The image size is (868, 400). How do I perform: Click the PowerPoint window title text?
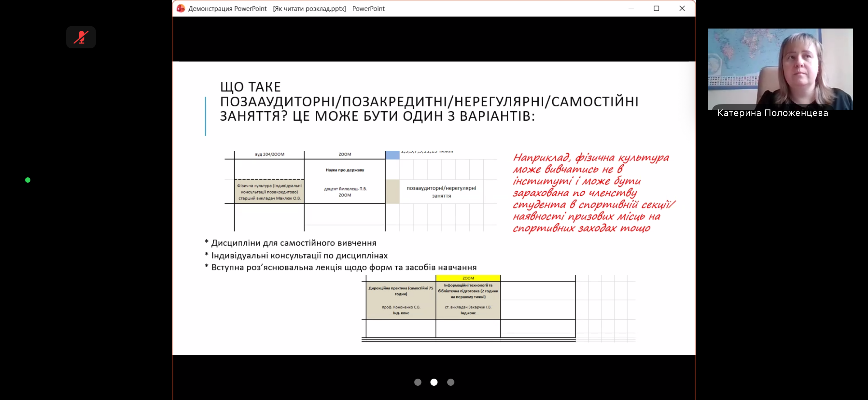(287, 8)
